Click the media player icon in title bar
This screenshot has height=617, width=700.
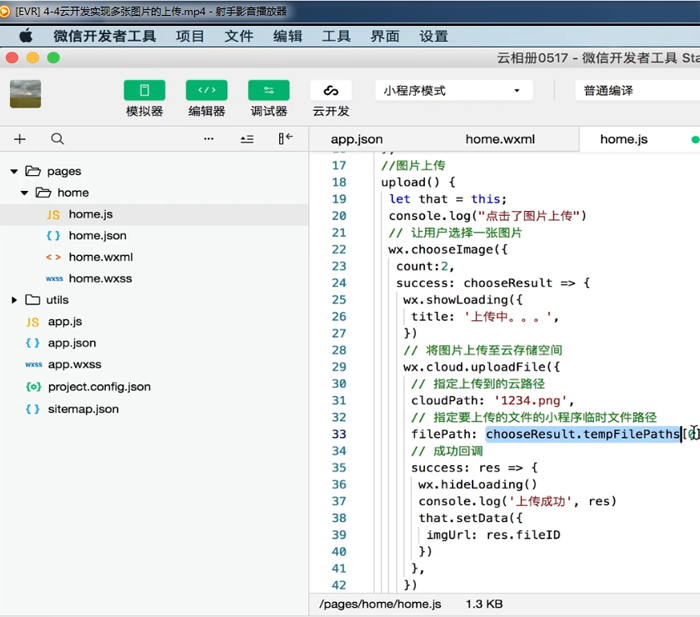tap(5, 11)
